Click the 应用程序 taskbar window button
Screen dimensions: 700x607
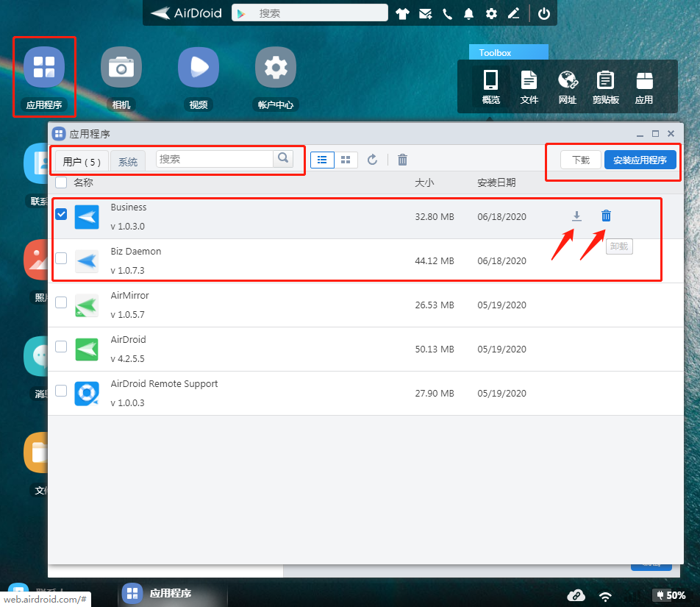(x=173, y=593)
